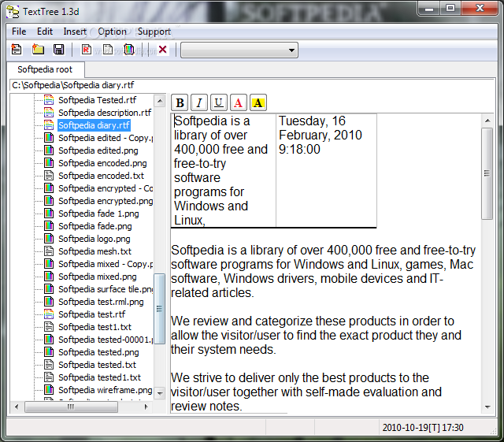Click icon next to Softpedia mixed.png
The image size is (504, 442).
tap(49, 277)
